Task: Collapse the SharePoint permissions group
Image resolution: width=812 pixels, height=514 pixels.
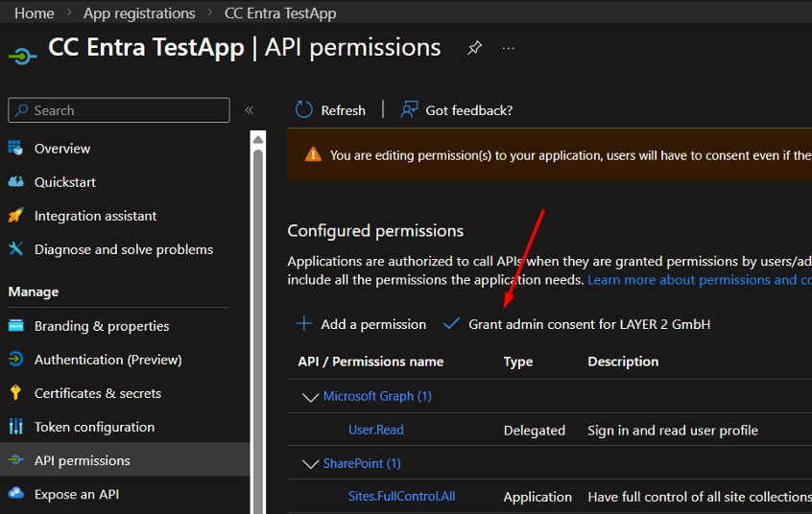Action: click(310, 463)
